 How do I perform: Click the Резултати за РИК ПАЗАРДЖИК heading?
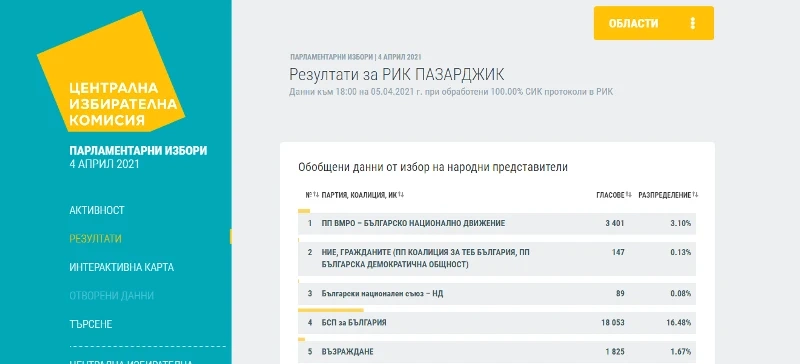[396, 75]
